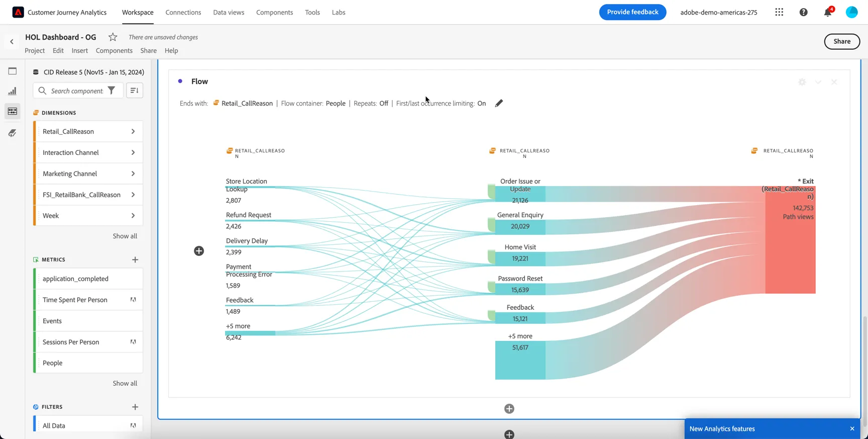
Task: Open the user profile avatar
Action: [852, 12]
